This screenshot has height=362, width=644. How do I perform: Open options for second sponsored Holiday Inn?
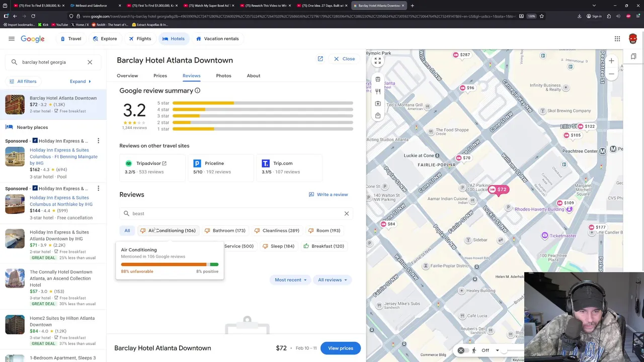pos(98,189)
